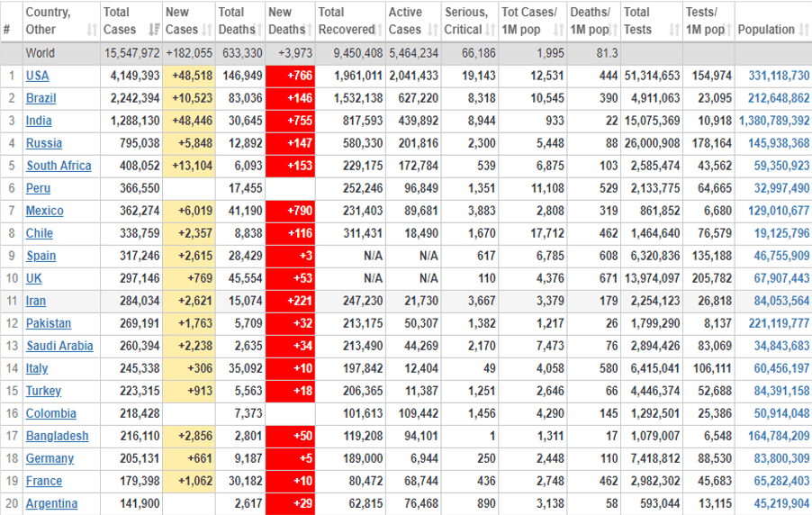
Task: Open Brazil population link 212,648,862
Action: point(779,98)
